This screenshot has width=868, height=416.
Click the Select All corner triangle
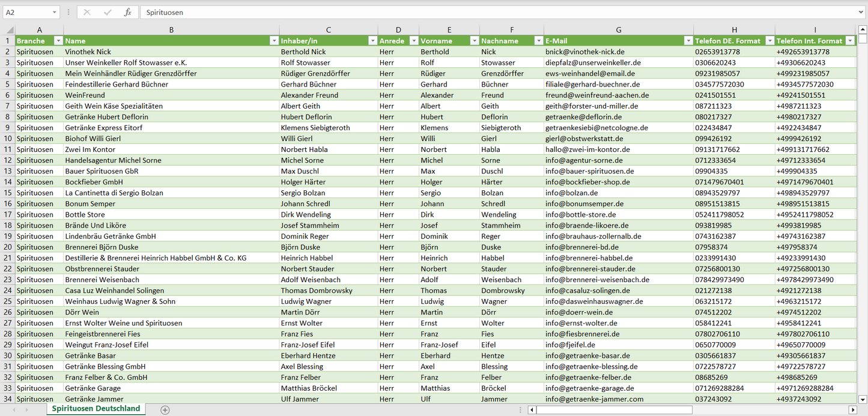point(10,30)
